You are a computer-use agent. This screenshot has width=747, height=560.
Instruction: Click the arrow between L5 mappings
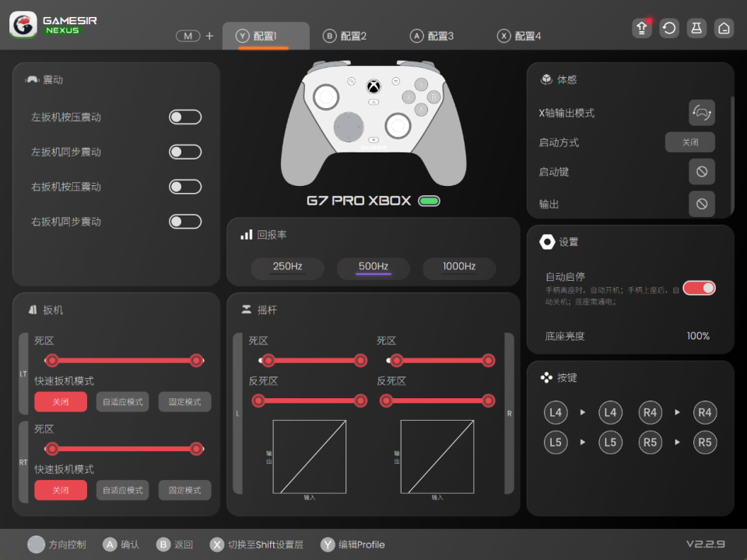(x=583, y=442)
